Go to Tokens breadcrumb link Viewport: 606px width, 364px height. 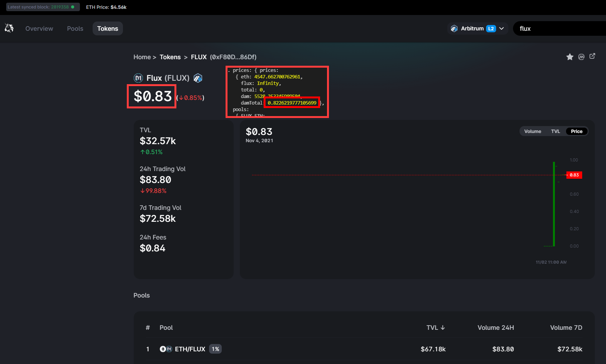[x=170, y=57]
